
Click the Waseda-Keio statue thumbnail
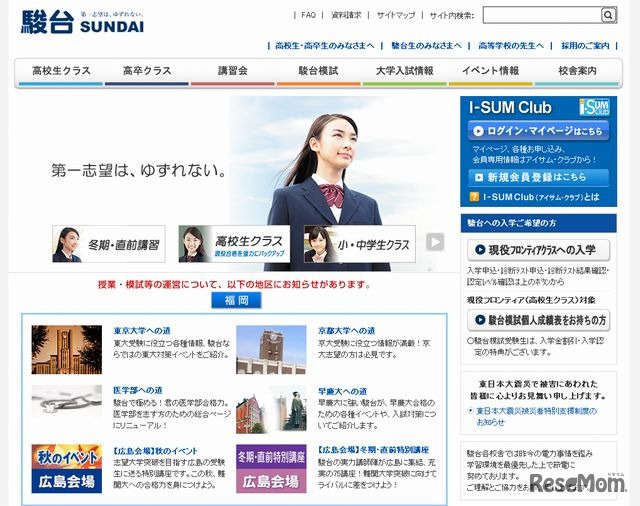click(271, 409)
